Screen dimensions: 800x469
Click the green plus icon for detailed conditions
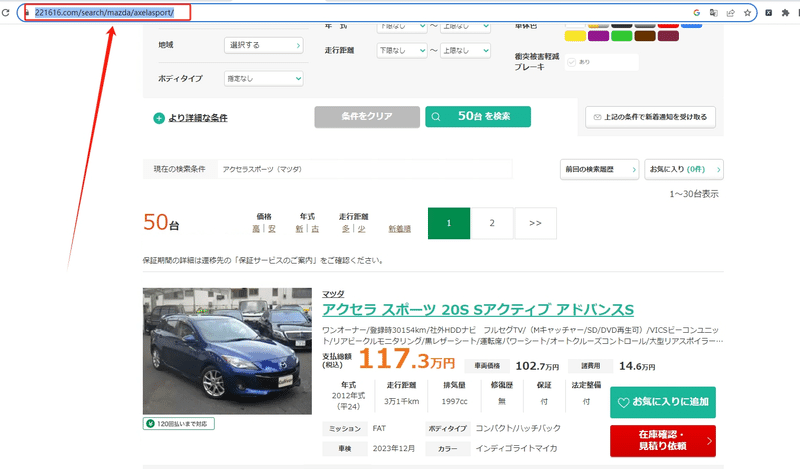(x=159, y=118)
